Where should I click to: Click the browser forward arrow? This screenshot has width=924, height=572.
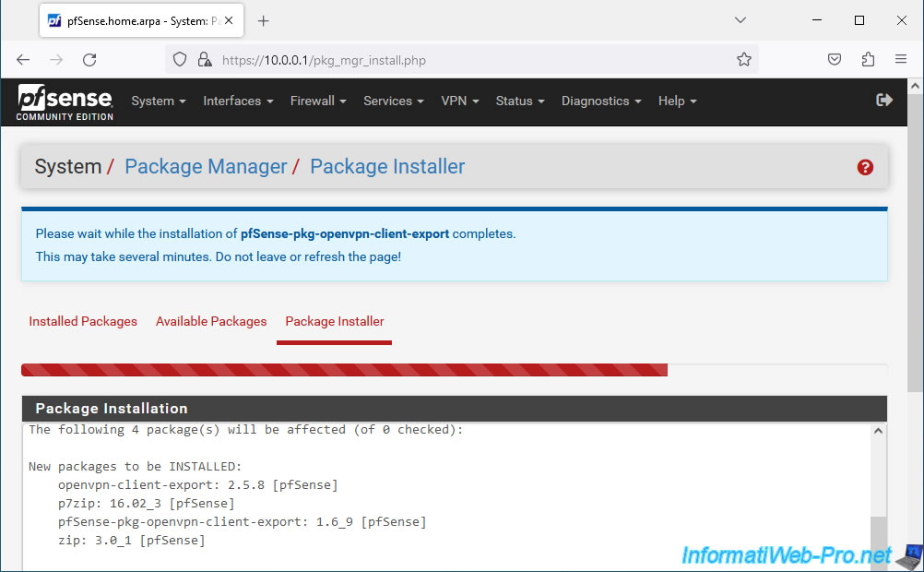56,60
